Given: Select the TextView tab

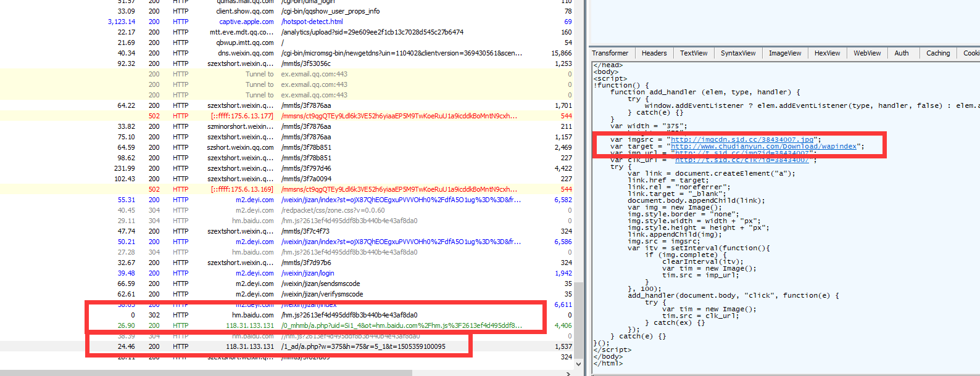Looking at the screenshot, I should [x=694, y=53].
